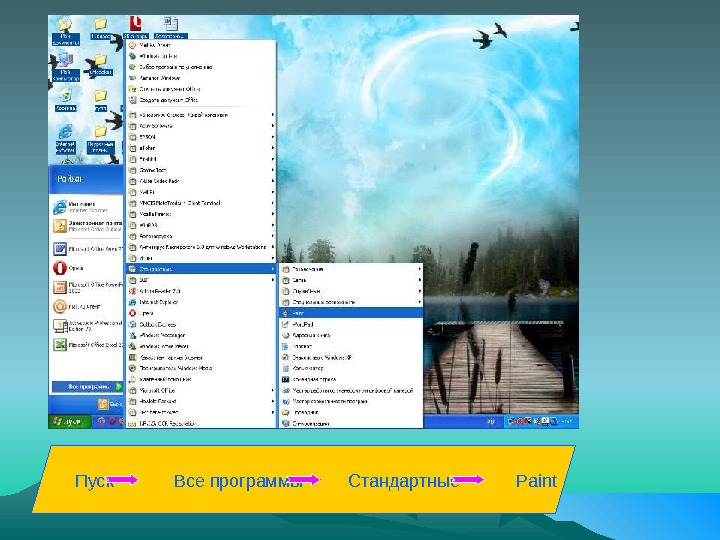Click Мастер совместимости программ entry
Image resolution: width=720 pixels, height=540 pixels.
tap(351, 401)
